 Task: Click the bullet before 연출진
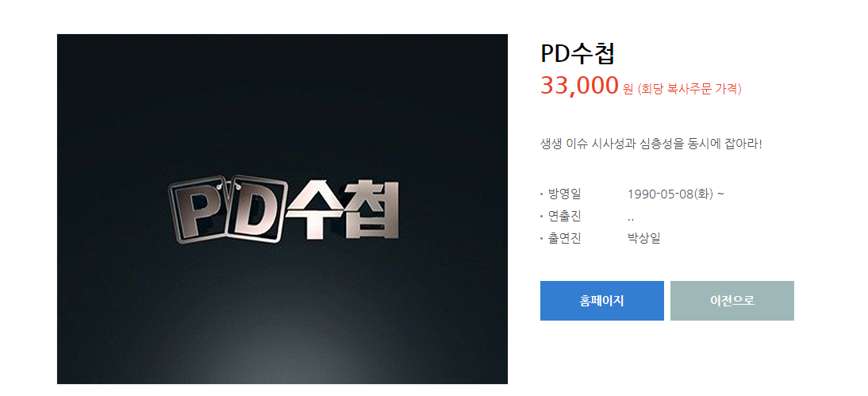(x=541, y=217)
